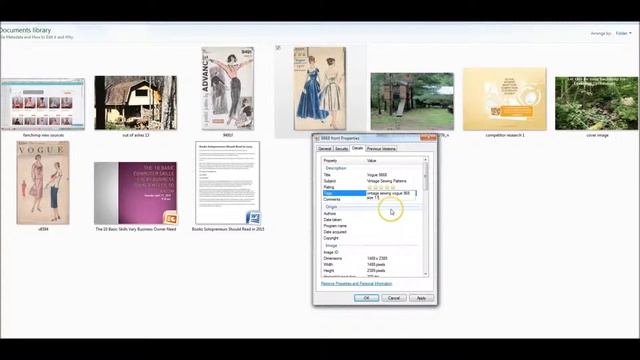Switch to the General tab in Properties

coord(325,149)
